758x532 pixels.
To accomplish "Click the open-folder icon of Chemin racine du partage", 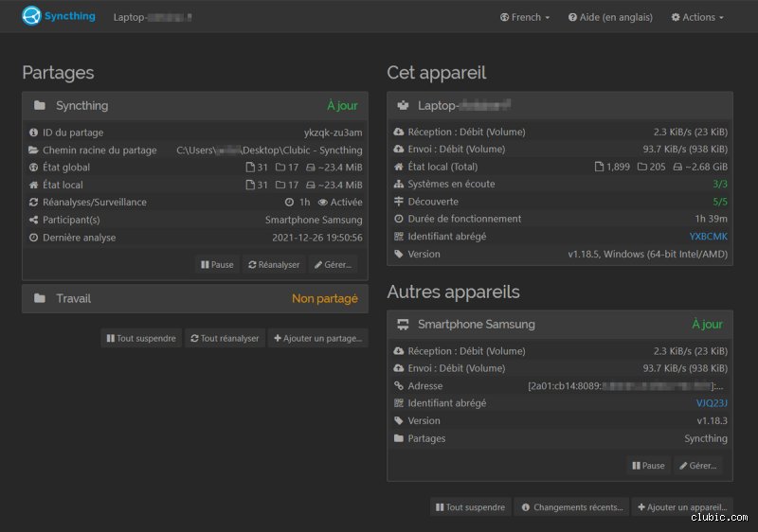I will pyautogui.click(x=33, y=151).
